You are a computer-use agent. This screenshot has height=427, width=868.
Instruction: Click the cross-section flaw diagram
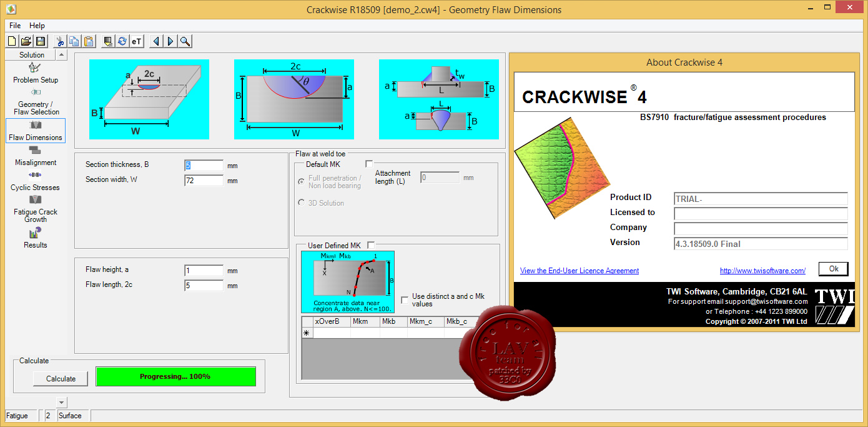[x=294, y=99]
